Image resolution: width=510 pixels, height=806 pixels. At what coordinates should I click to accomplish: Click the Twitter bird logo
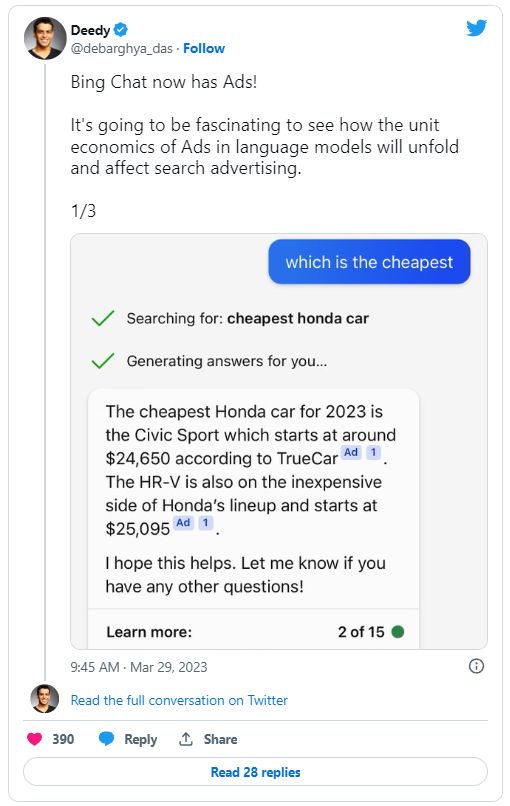(x=477, y=27)
